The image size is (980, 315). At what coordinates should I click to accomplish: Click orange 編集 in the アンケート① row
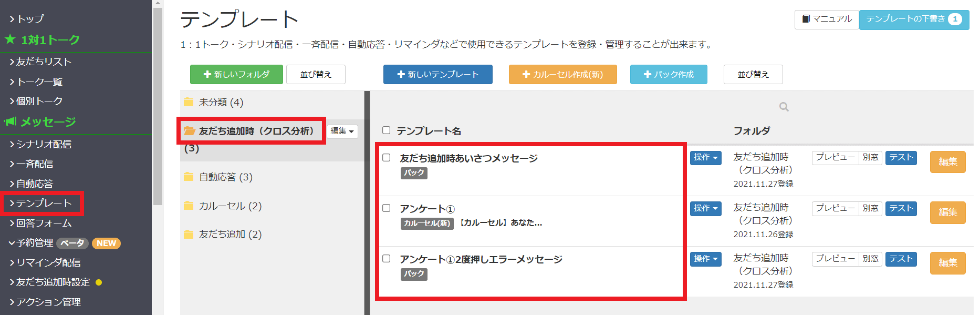click(x=947, y=212)
